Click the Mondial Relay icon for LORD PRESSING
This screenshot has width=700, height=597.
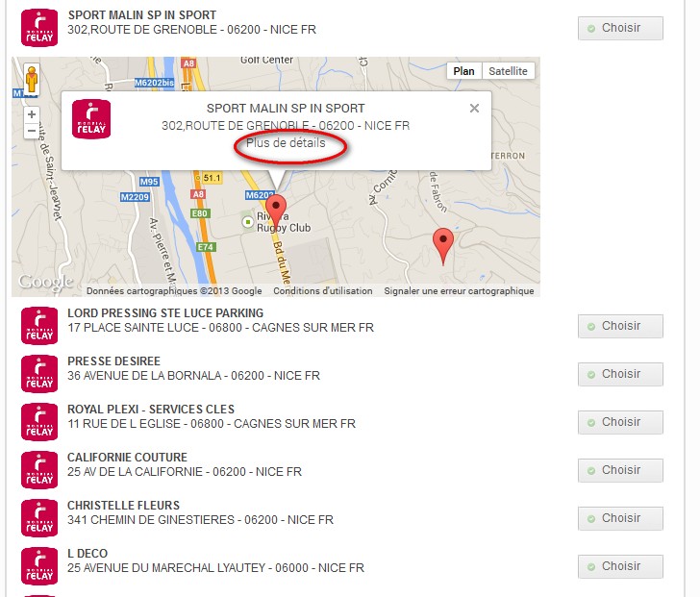39,326
